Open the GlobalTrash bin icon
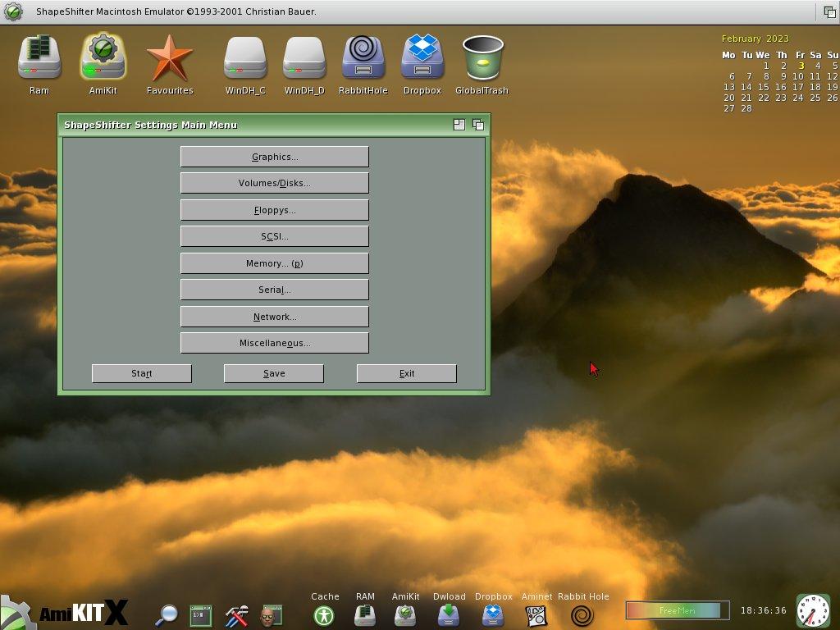The width and height of the screenshot is (840, 630). 482,57
